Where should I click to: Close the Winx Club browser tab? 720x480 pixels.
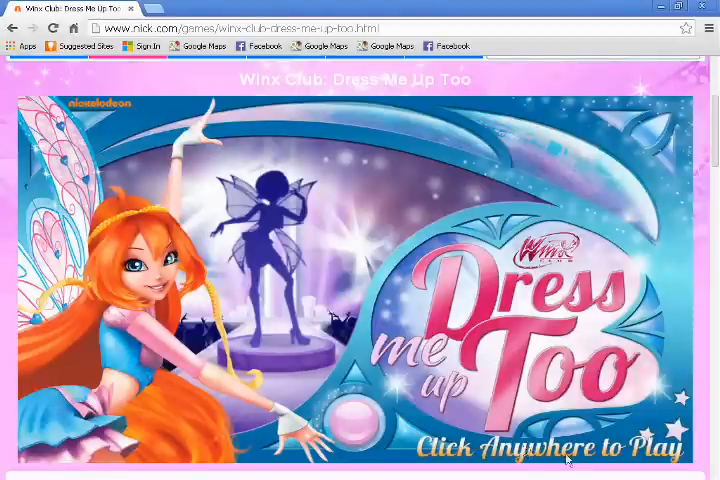coord(131,9)
